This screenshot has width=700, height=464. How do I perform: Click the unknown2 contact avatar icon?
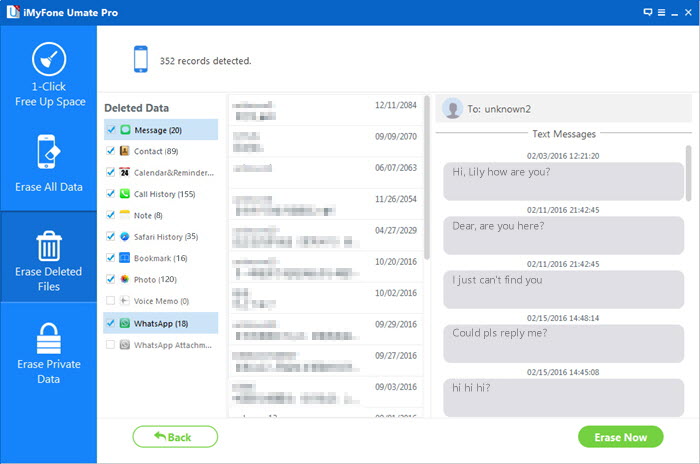(x=453, y=108)
